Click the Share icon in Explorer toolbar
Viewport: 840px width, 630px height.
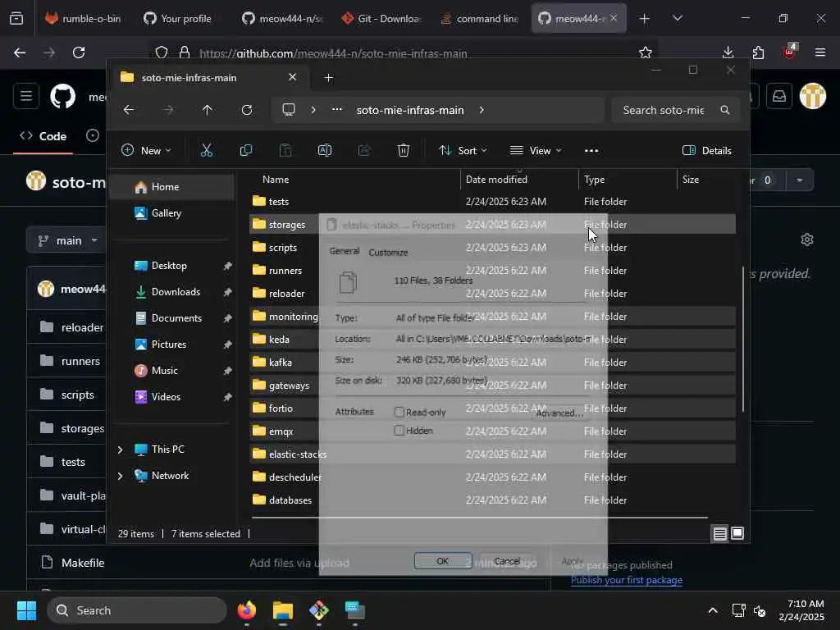click(x=364, y=151)
